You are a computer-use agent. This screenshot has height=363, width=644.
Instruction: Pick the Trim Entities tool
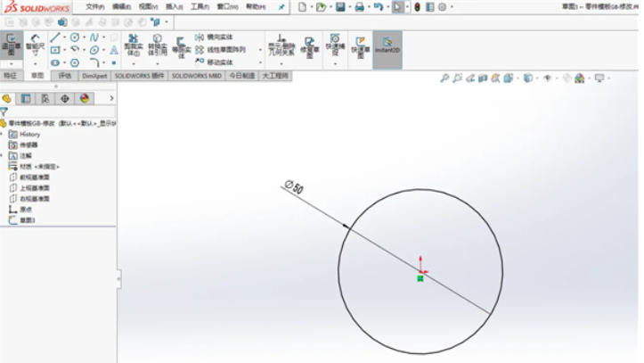(x=135, y=46)
